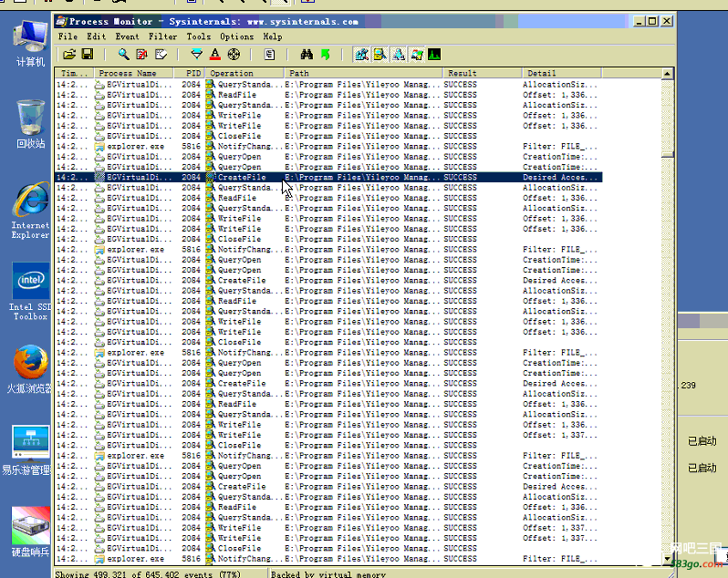728x578 pixels.
Task: Select the 火狐浏览器 Firefox desktop icon
Action: coord(30,369)
